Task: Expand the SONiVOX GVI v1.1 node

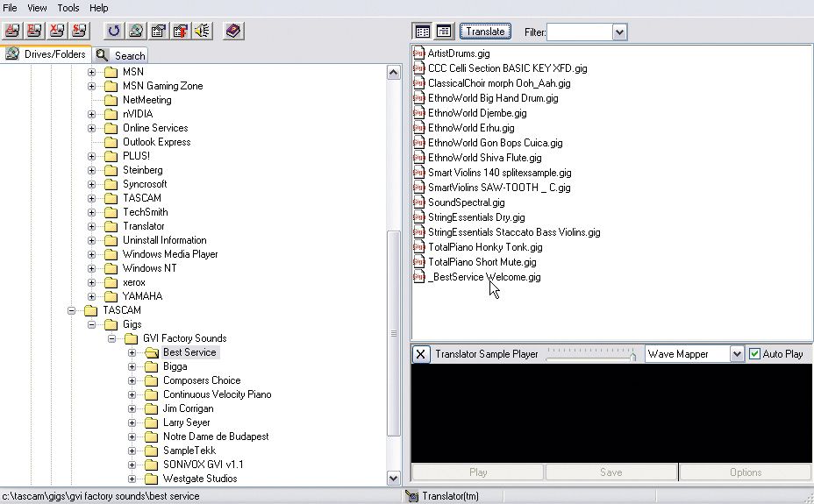Action: click(132, 465)
